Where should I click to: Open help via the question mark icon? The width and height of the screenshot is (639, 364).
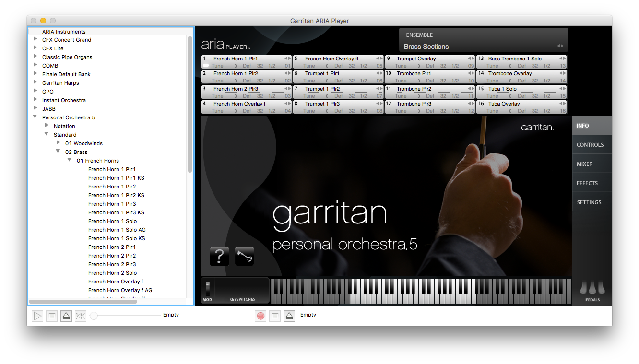pyautogui.click(x=219, y=257)
